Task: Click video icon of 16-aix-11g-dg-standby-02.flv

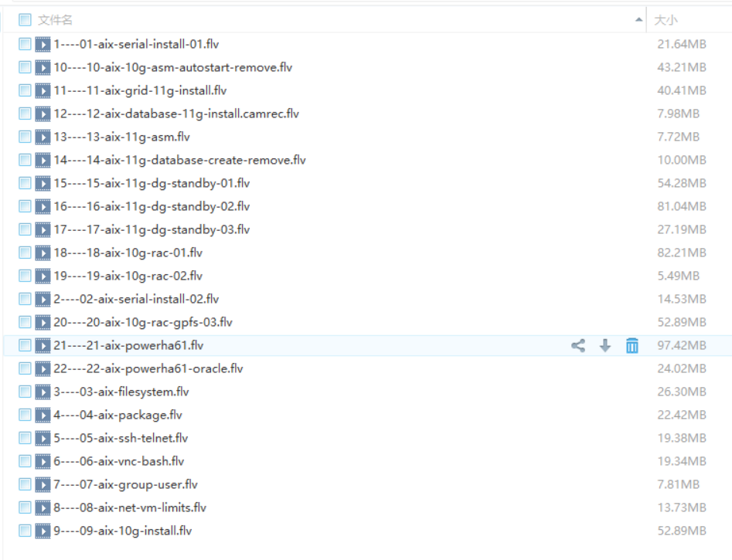Action: [x=43, y=207]
